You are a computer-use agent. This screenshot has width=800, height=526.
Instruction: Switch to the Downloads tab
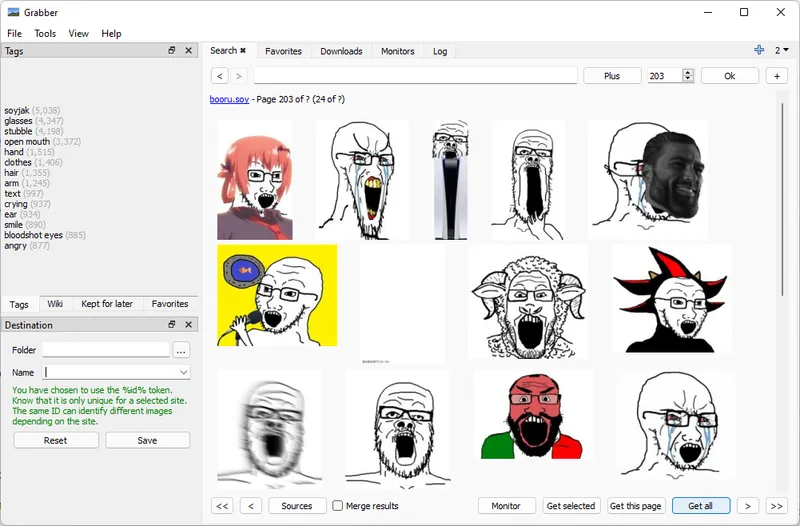[x=341, y=51]
